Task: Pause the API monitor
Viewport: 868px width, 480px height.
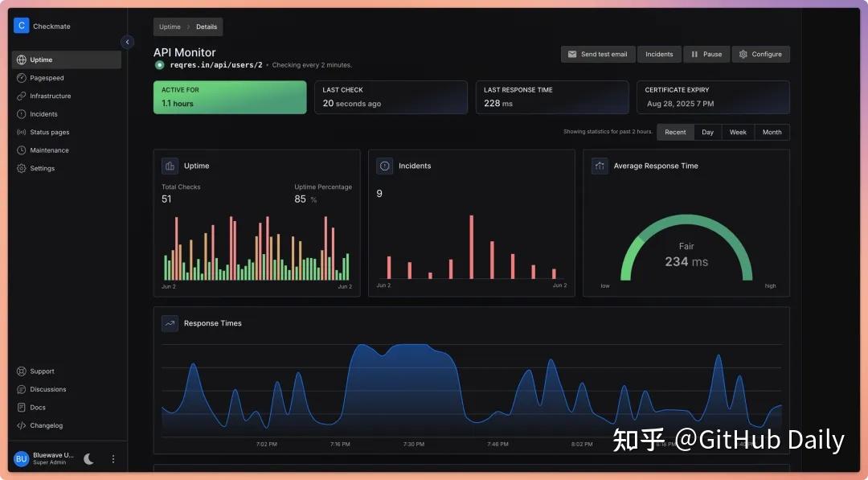Action: point(706,54)
